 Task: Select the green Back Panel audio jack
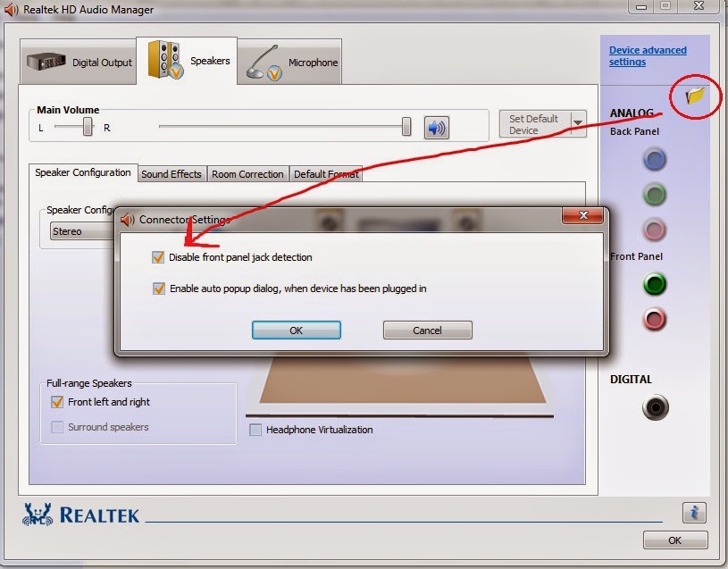click(x=655, y=195)
